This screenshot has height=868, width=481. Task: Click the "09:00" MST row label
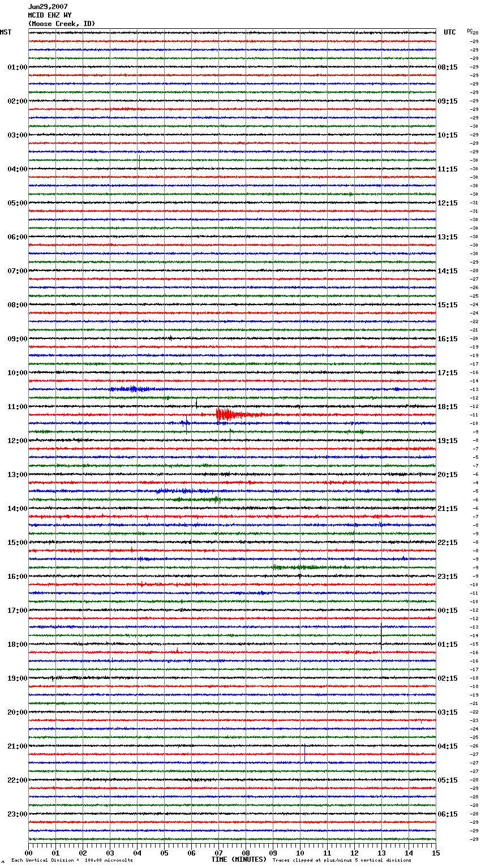(18, 339)
